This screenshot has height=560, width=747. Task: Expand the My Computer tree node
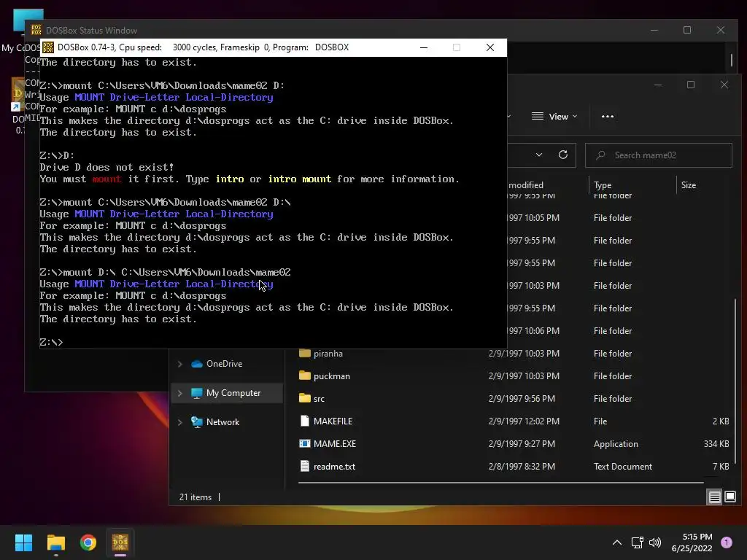(180, 393)
